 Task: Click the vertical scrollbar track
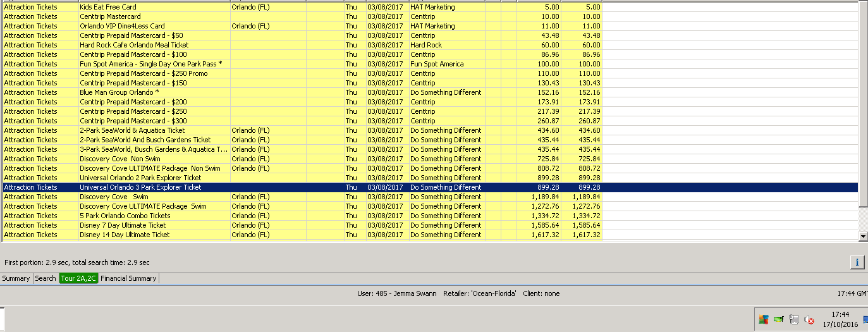pyautogui.click(x=863, y=218)
